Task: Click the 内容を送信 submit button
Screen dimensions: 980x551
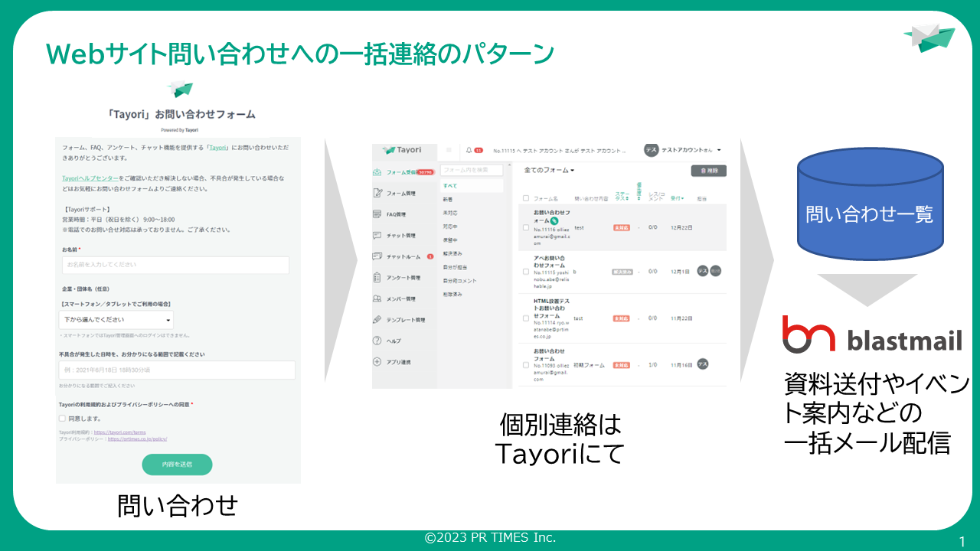Action: pos(177,465)
